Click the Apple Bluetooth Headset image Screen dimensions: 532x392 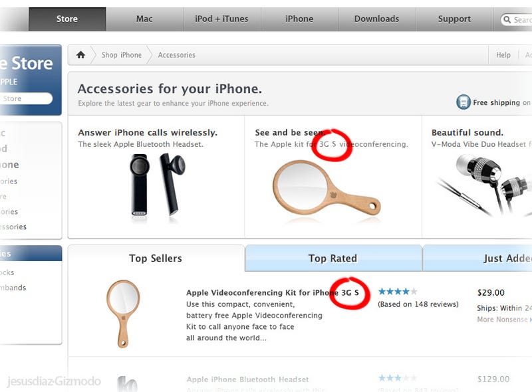click(158, 185)
